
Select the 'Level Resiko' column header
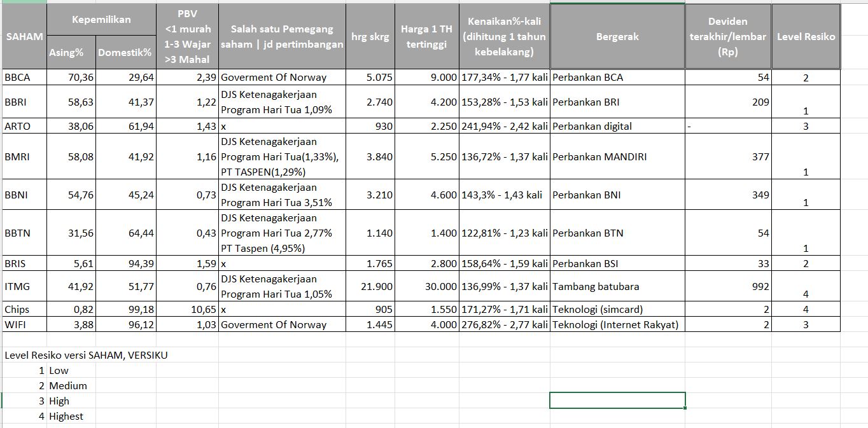(806, 37)
